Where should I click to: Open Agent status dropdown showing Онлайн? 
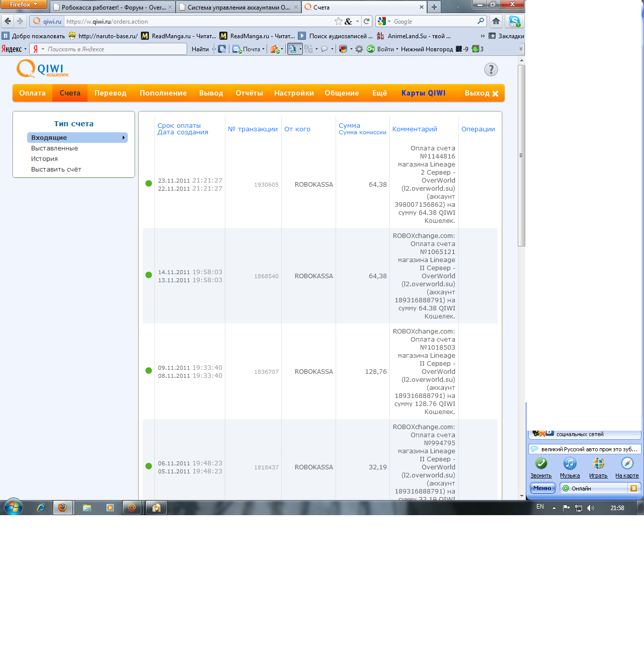pos(595,488)
